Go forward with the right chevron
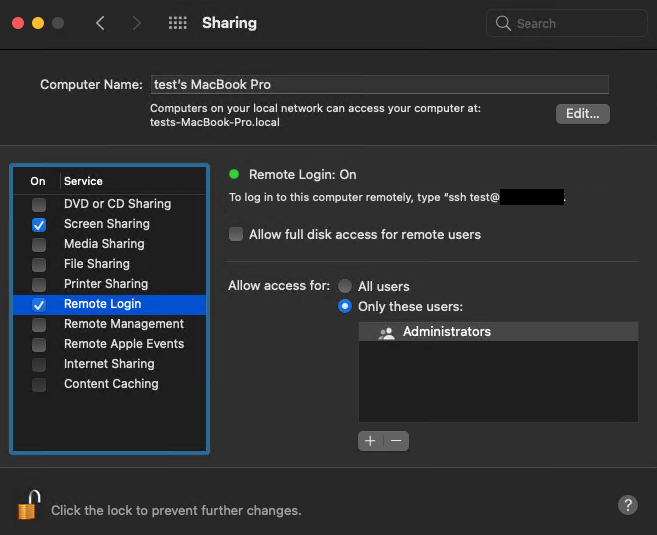This screenshot has width=657, height=535. (x=136, y=23)
